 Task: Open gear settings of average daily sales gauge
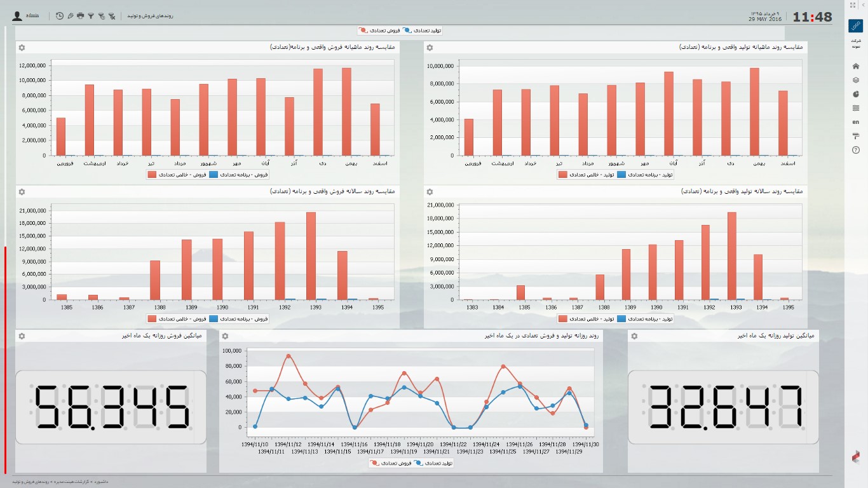point(22,335)
